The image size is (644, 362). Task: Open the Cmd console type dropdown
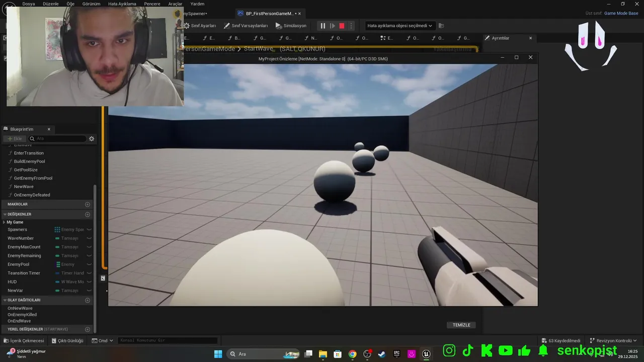tap(103, 340)
